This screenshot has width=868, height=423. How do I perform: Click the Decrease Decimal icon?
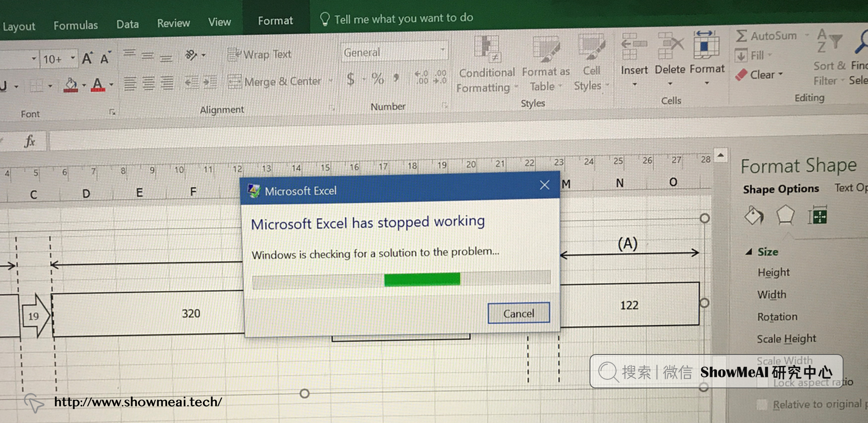click(440, 77)
